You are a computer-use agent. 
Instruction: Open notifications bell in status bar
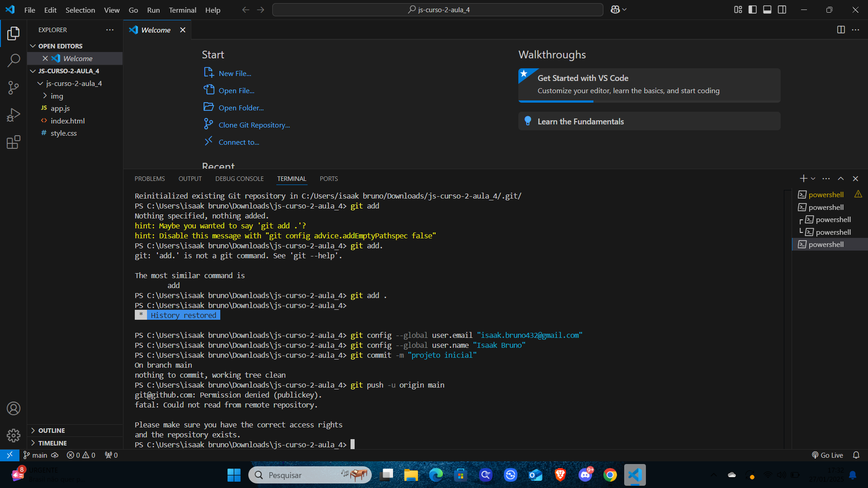click(x=856, y=455)
